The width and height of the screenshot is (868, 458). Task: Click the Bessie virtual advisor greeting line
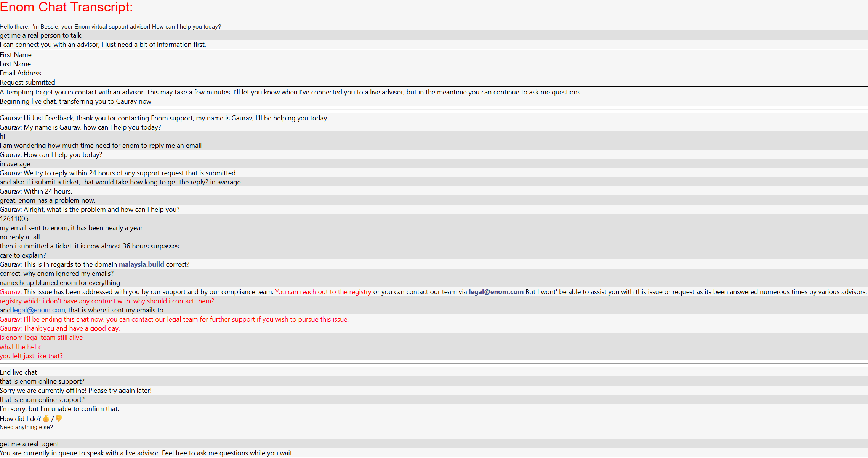(x=111, y=27)
